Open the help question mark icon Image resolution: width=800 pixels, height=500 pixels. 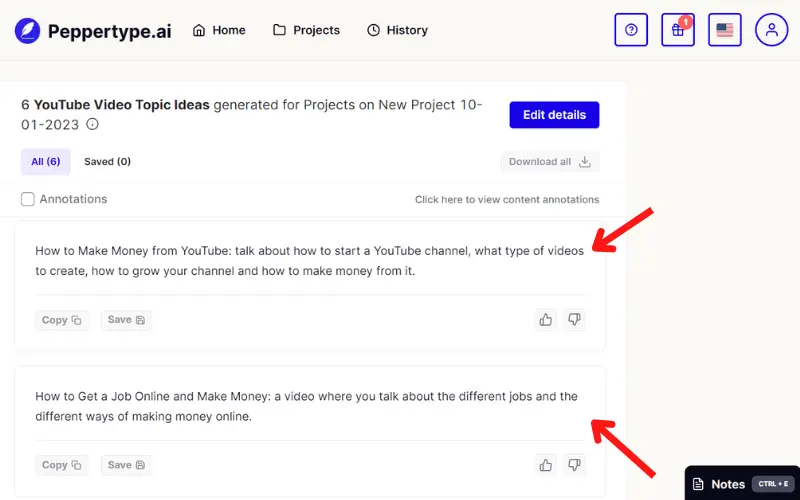631,30
